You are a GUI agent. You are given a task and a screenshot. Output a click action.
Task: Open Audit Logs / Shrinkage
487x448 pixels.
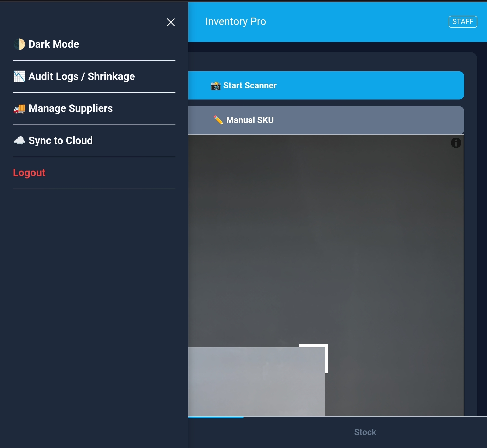click(x=81, y=76)
